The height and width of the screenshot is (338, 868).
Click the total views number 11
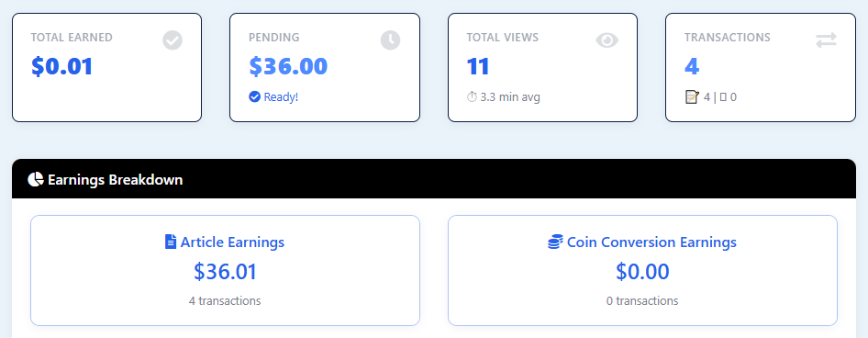coord(478,66)
